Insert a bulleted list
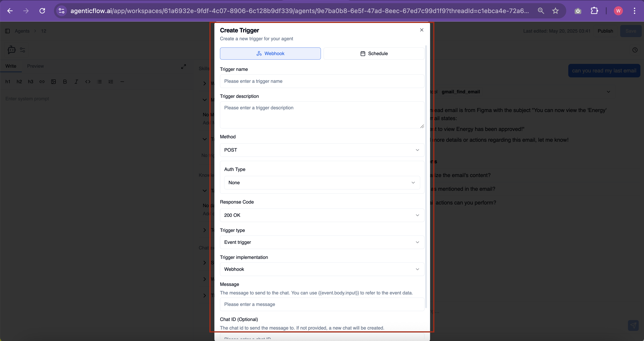The width and height of the screenshot is (644, 341). click(x=99, y=82)
